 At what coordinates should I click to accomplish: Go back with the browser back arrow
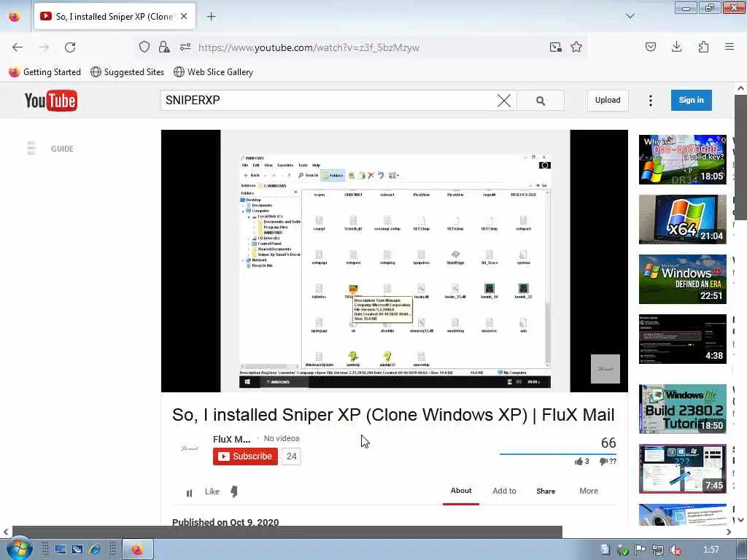[x=18, y=47]
